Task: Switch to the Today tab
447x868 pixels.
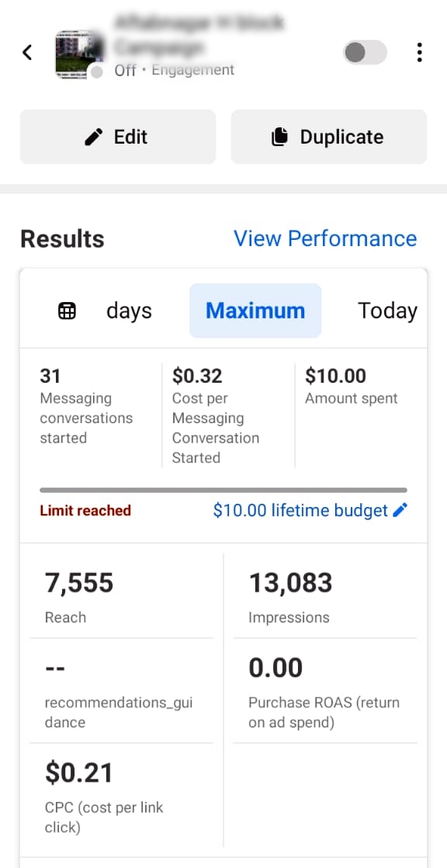Action: (x=387, y=311)
